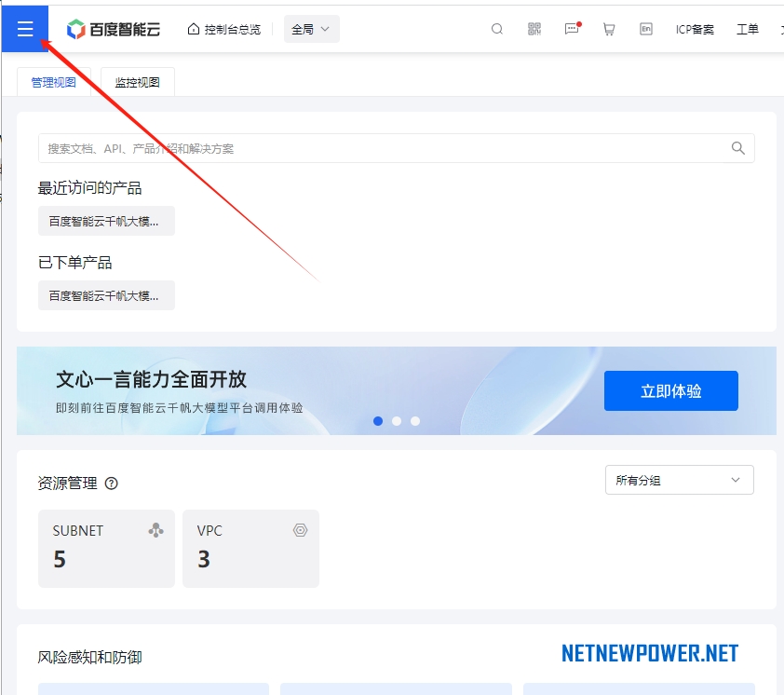Switch to 监控视图 tab

[x=138, y=82]
